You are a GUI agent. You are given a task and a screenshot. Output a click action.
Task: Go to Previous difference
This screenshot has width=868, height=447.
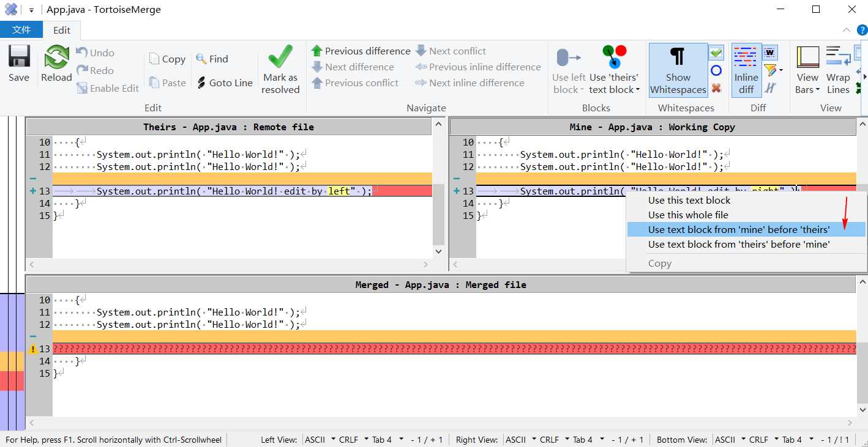point(361,51)
